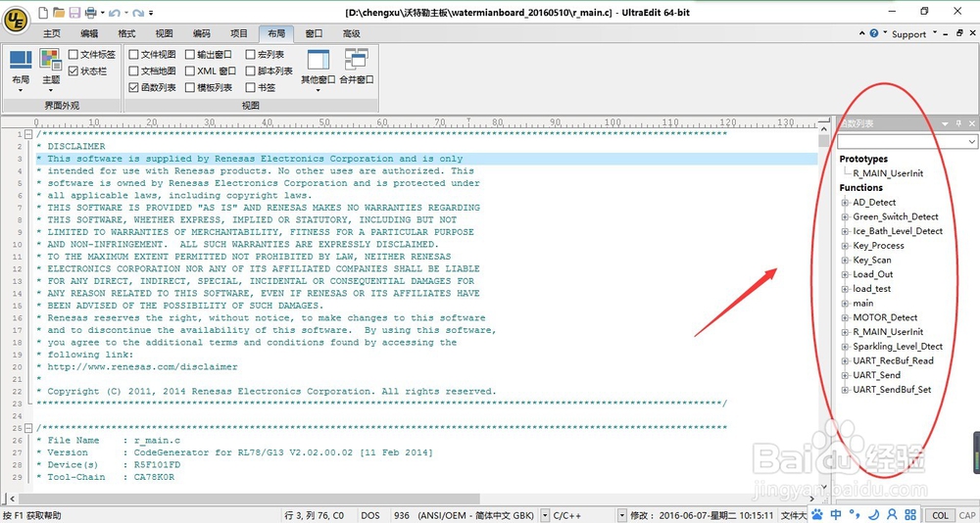The image size is (980, 523).
Task: Switch to the 窗口 ribbon tab
Action: point(315,33)
